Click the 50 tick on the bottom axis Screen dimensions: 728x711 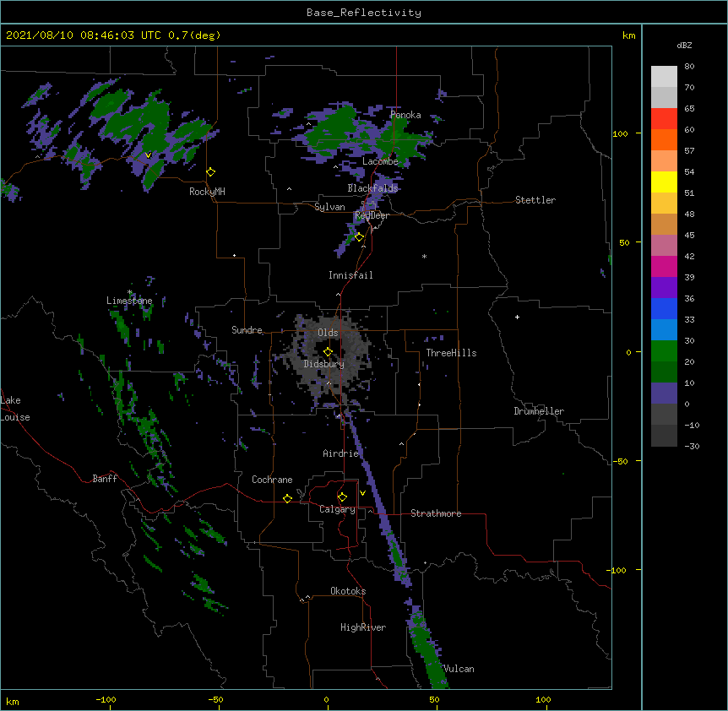coord(434,699)
